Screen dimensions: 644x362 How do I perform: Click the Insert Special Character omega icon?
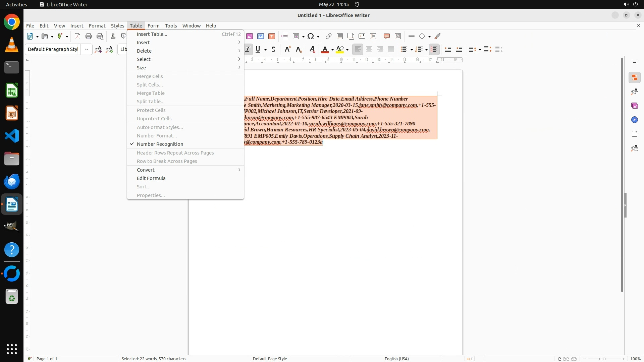[x=311, y=36]
